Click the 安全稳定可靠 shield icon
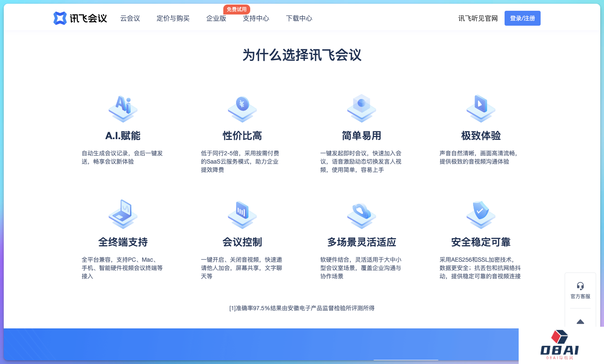604x364 pixels. coord(481,214)
